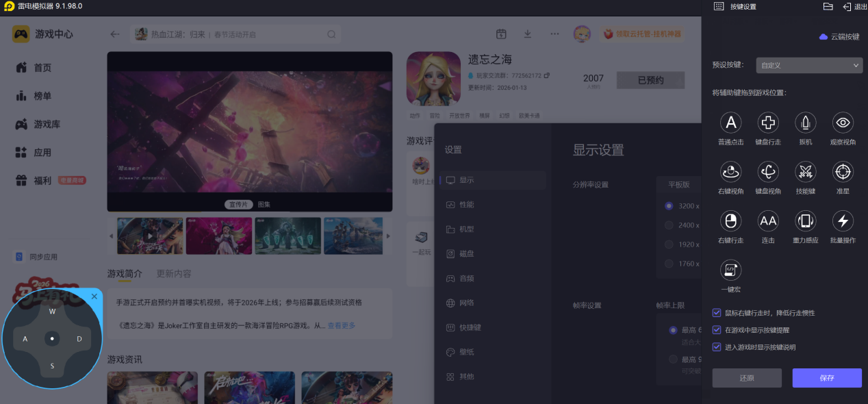Select the first 最高 frame rate radio option
The width and height of the screenshot is (868, 404).
673,331
